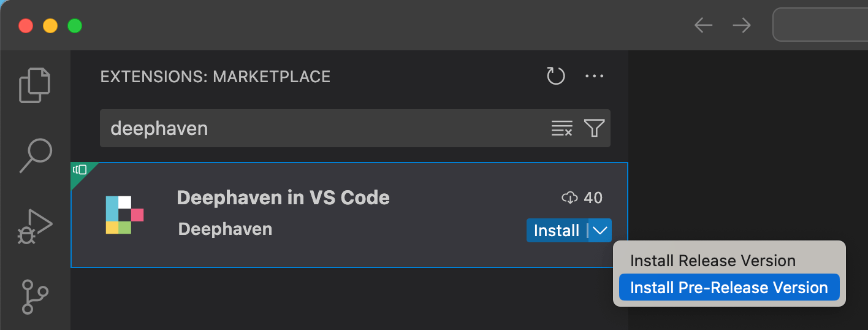Image resolution: width=868 pixels, height=330 pixels.
Task: Click the Deephaven extension logo
Action: pyautogui.click(x=124, y=215)
